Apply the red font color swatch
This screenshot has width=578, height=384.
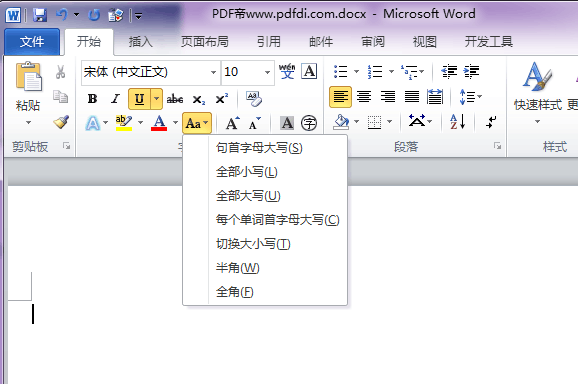(159, 123)
